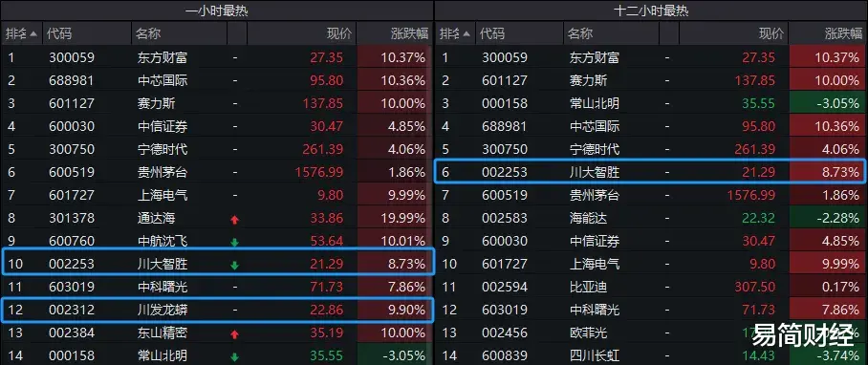The width and height of the screenshot is (868, 365).
Task: Select the 比亚迪 stock name
Action: pyautogui.click(x=589, y=287)
